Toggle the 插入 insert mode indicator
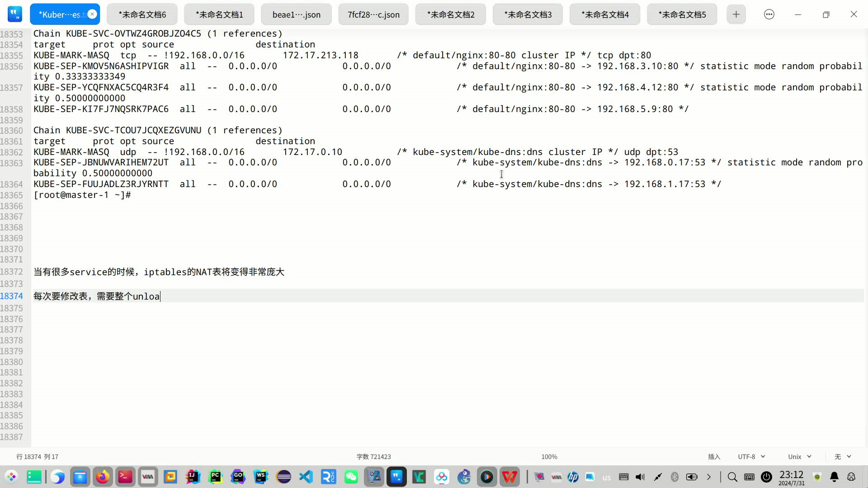This screenshot has width=868, height=488. pos(714,457)
